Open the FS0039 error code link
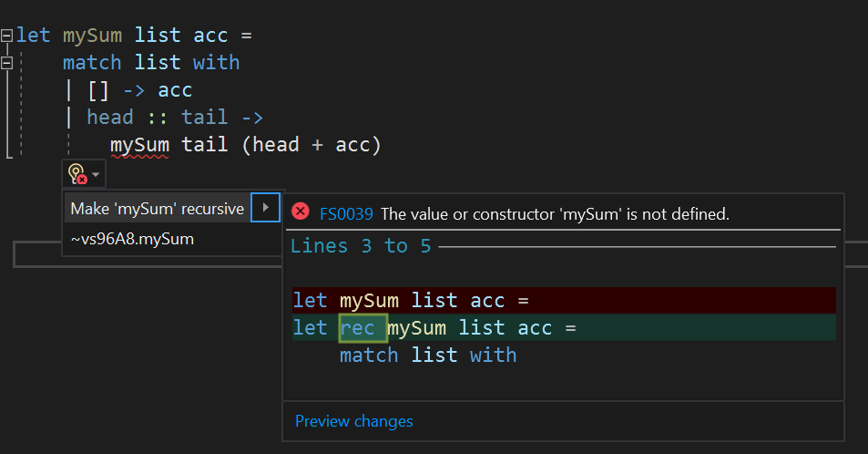 pos(346,214)
